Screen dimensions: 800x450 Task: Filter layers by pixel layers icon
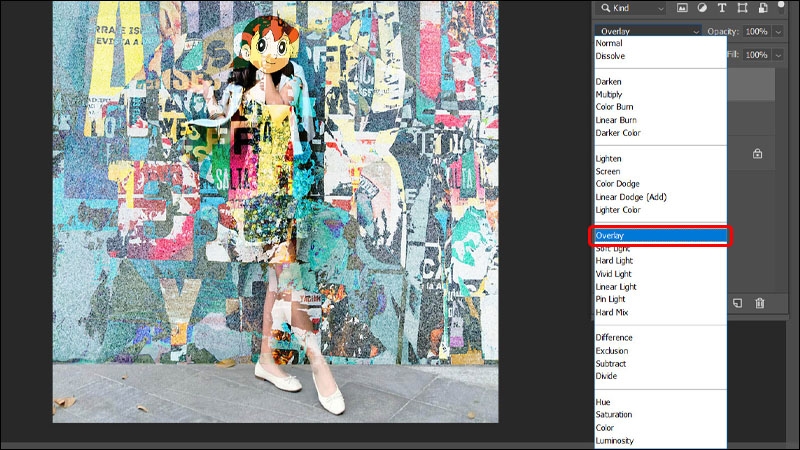pyautogui.click(x=682, y=8)
